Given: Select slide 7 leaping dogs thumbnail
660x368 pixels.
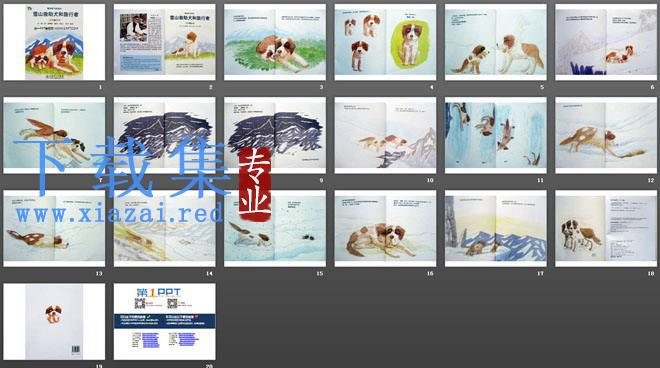Looking at the screenshot, I should pyautogui.click(x=54, y=135).
